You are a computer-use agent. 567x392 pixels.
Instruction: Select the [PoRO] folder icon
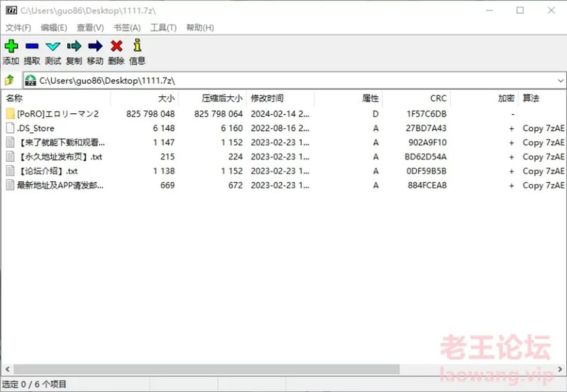10,114
